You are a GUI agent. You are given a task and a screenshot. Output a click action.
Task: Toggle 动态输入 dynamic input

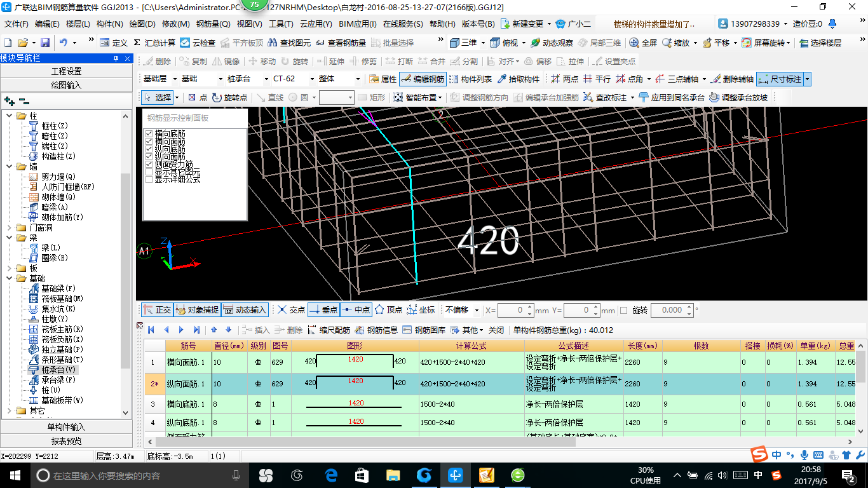245,310
